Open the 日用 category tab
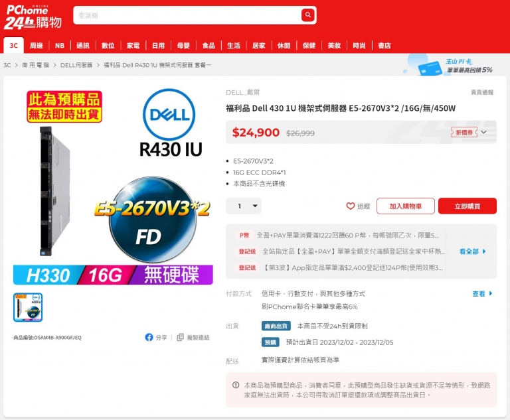 coord(159,46)
